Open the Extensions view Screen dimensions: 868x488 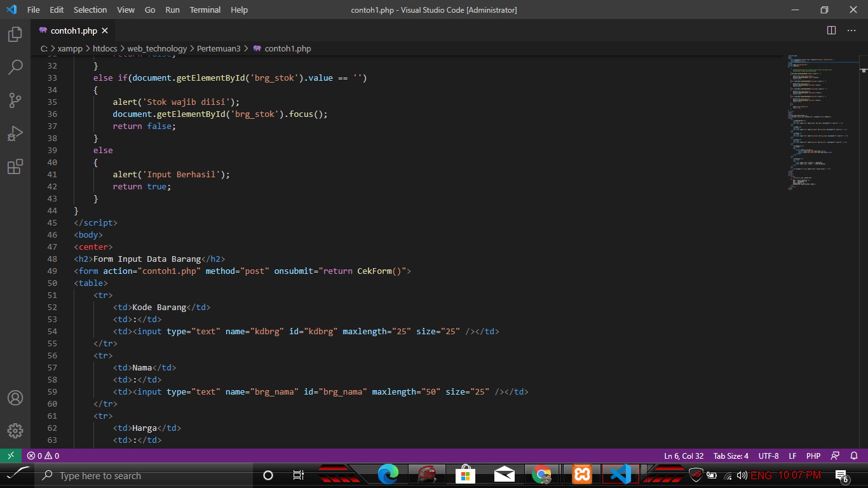point(15,167)
